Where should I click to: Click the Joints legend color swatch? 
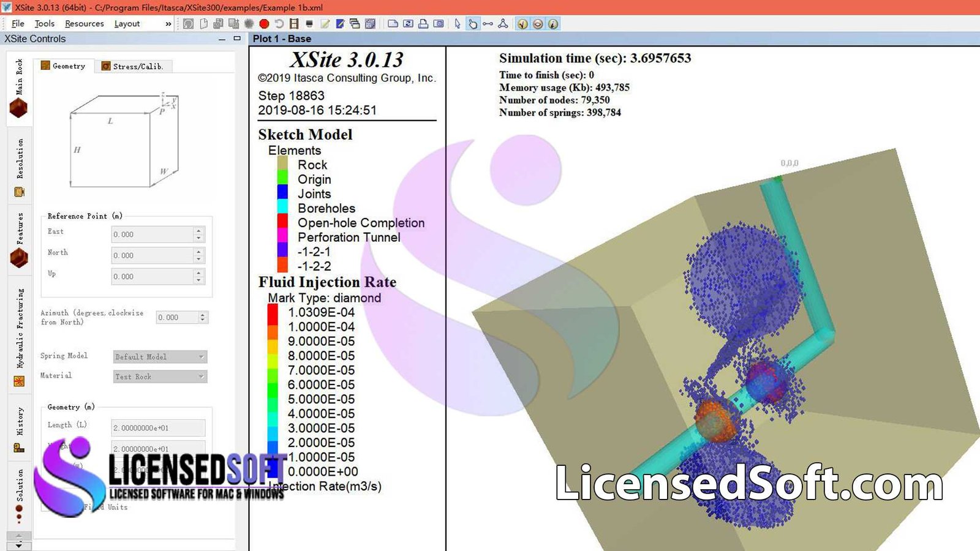[282, 192]
